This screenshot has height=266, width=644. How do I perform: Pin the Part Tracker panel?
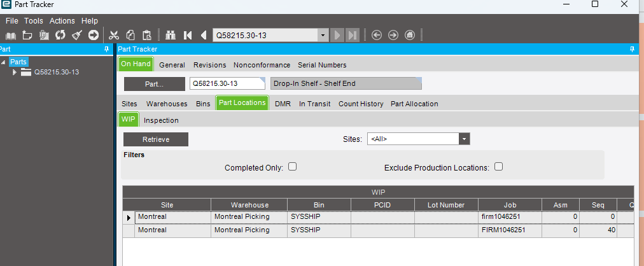632,49
